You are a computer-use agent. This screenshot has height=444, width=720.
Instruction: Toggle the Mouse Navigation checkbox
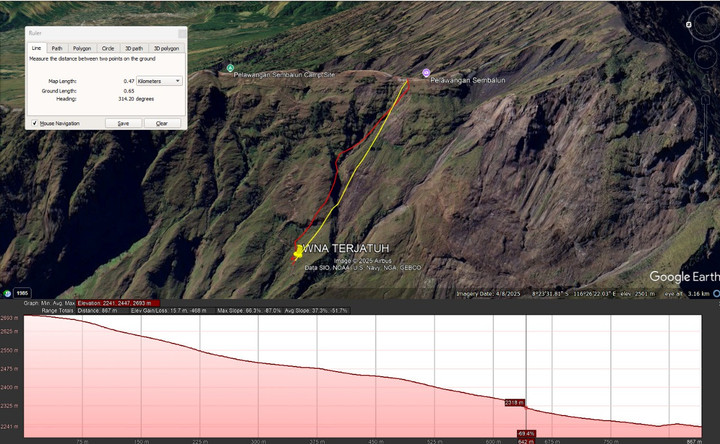34,123
